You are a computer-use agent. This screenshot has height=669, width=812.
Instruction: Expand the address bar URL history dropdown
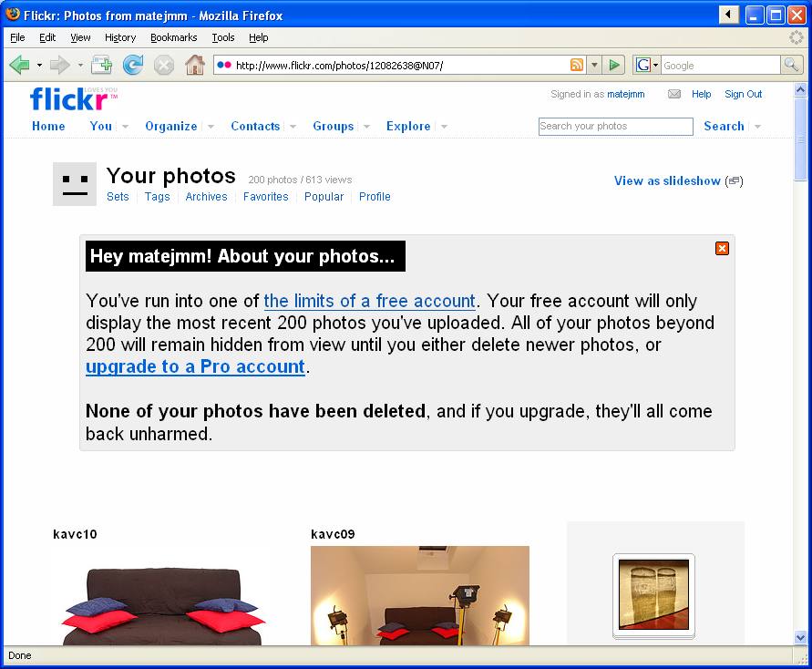point(594,65)
